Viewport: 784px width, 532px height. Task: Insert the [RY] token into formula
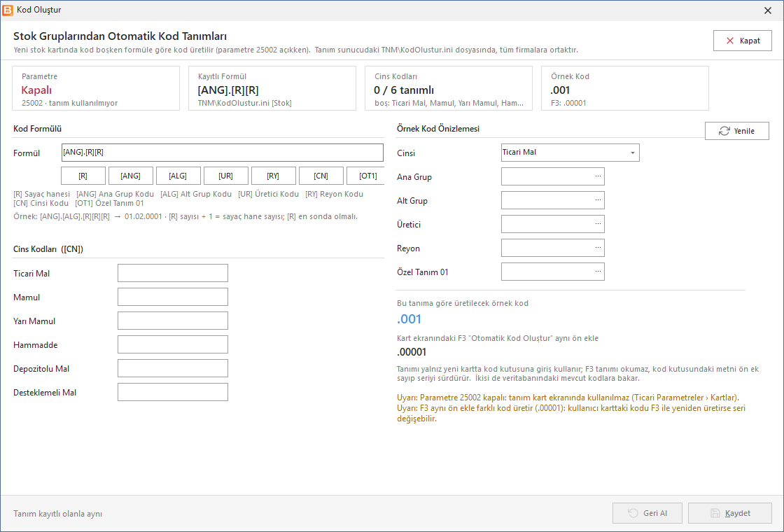point(274,176)
